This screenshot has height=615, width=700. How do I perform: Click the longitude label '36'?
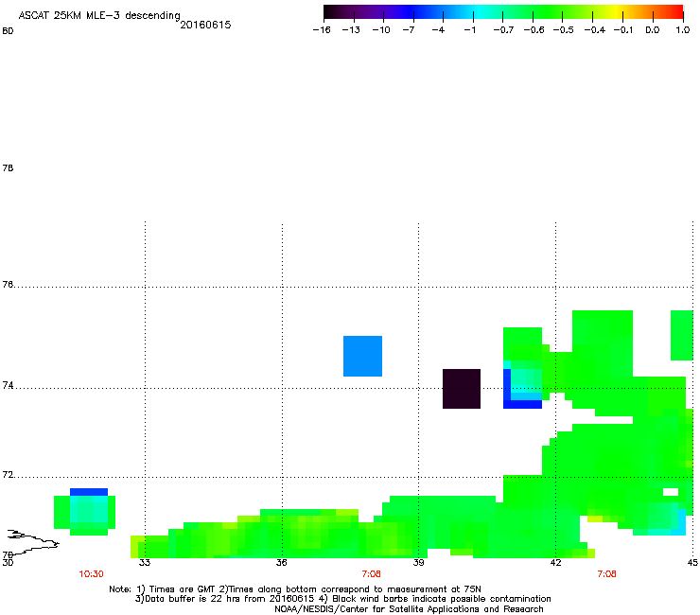coord(282,562)
